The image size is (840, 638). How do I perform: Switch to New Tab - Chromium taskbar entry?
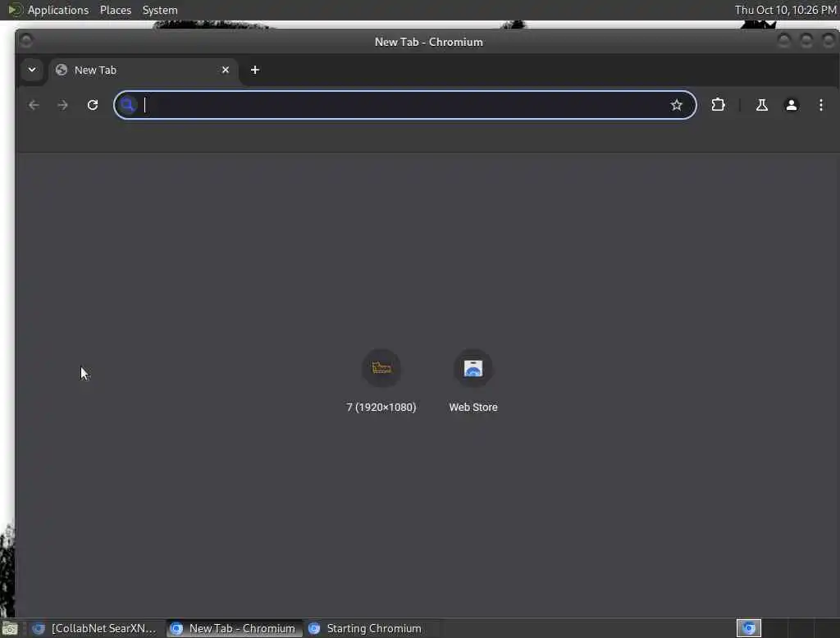(x=234, y=628)
